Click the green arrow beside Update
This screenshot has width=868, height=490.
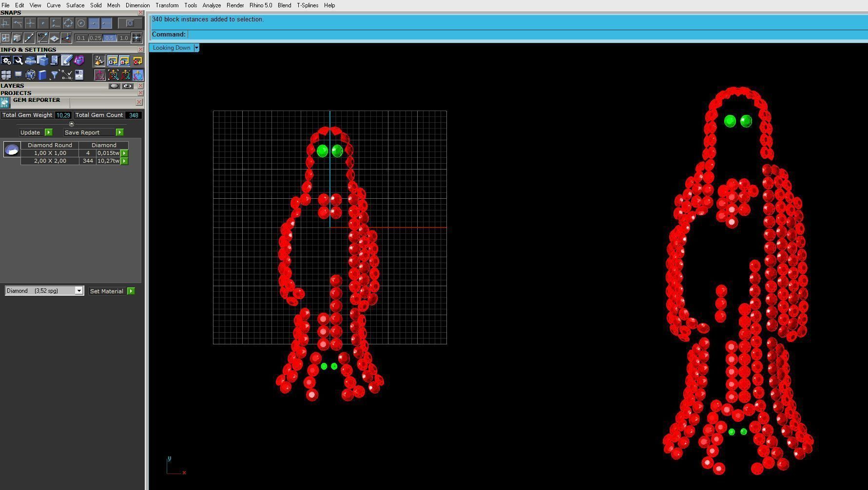click(49, 132)
